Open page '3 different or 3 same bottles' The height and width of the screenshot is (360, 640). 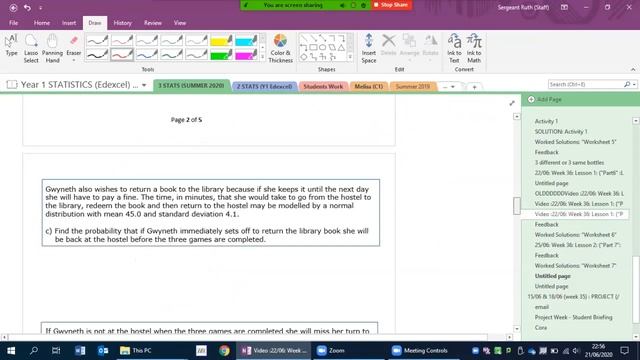pos(569,162)
